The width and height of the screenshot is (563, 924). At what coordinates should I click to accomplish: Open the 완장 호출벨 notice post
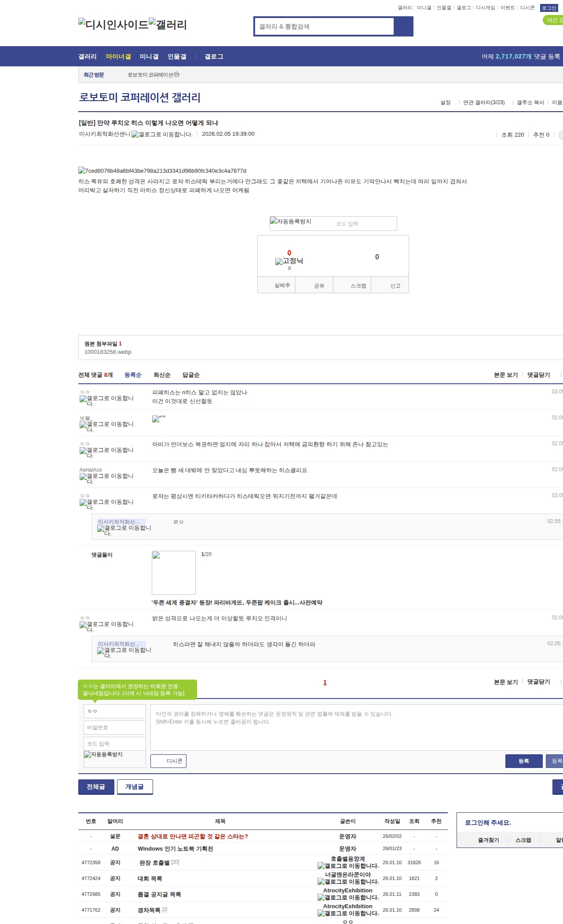coord(154,863)
